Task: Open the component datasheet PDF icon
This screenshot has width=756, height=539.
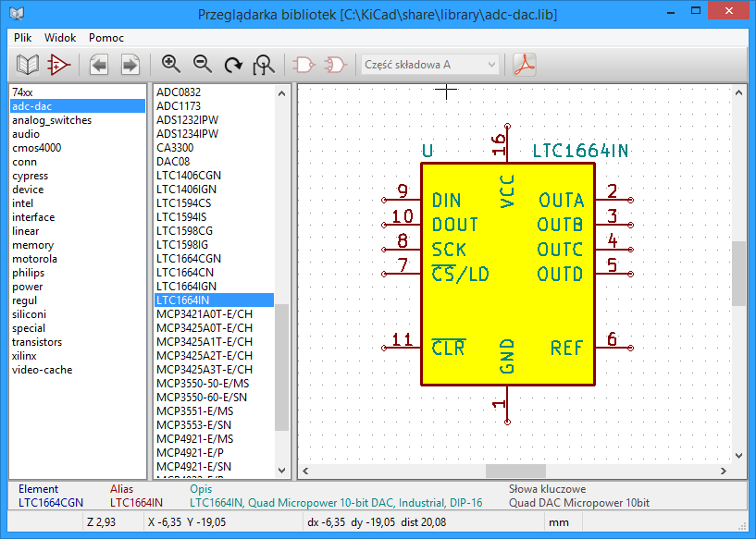Action: click(525, 65)
